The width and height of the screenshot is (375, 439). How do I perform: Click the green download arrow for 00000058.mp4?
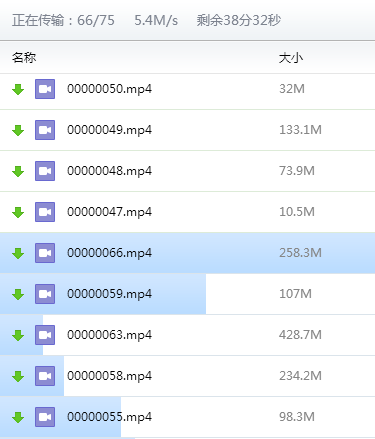coord(18,376)
